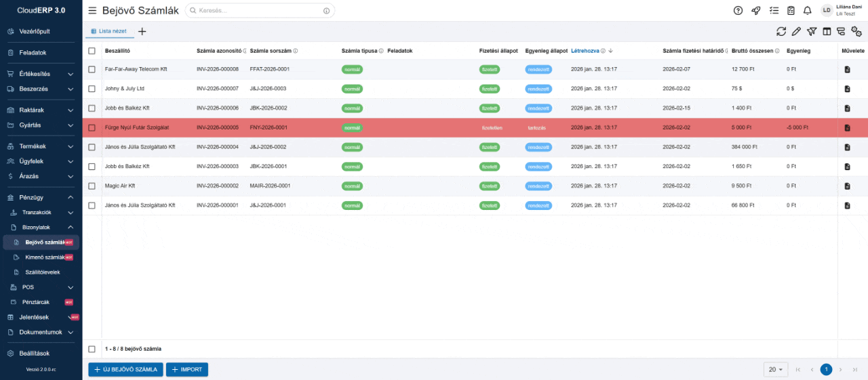Open document icon for Fürge Nyúl row

(x=847, y=127)
